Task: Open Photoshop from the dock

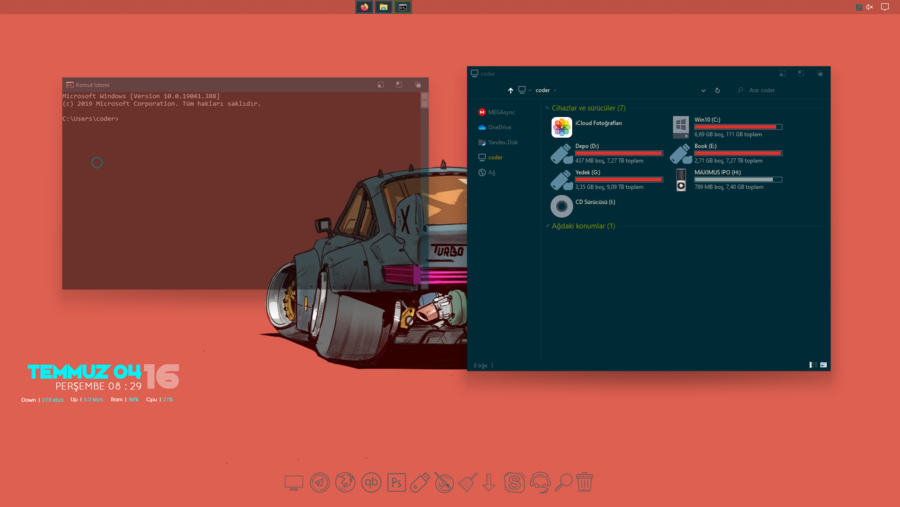Action: coord(396,482)
